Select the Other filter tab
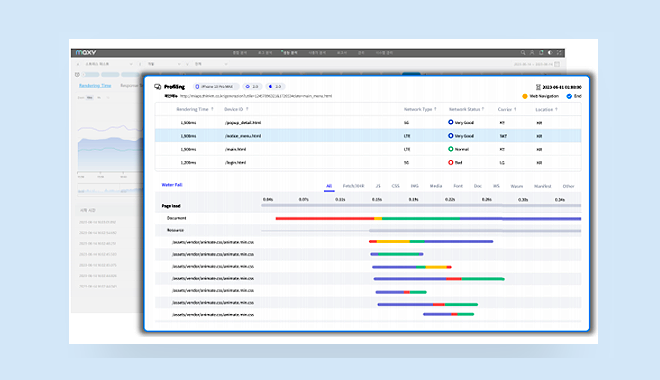This screenshot has height=380, width=660. pyautogui.click(x=568, y=186)
